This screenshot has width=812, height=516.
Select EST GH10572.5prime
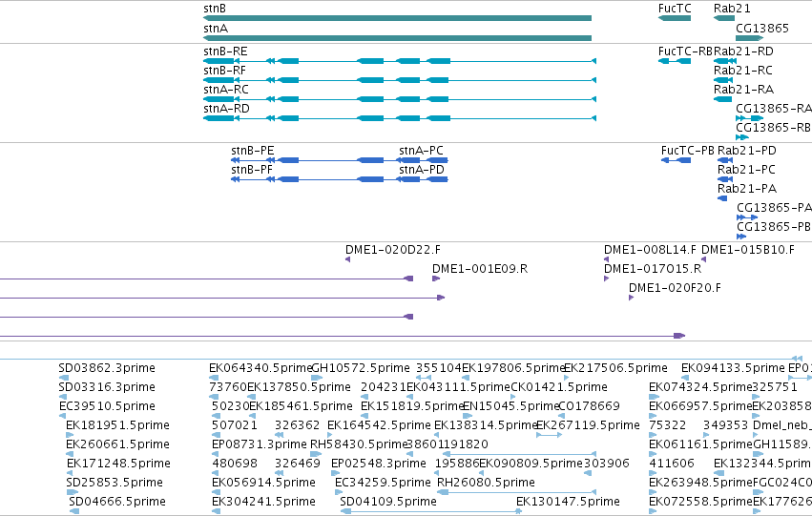pos(361,368)
